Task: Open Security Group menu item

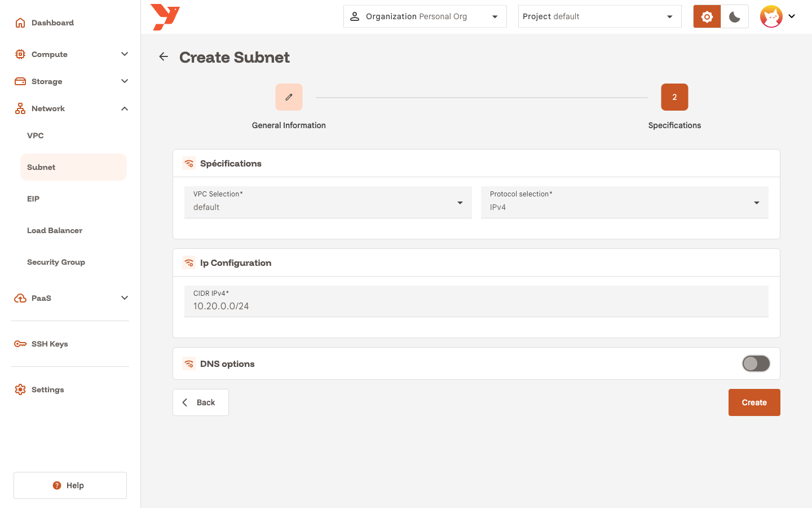Action: tap(73, 262)
